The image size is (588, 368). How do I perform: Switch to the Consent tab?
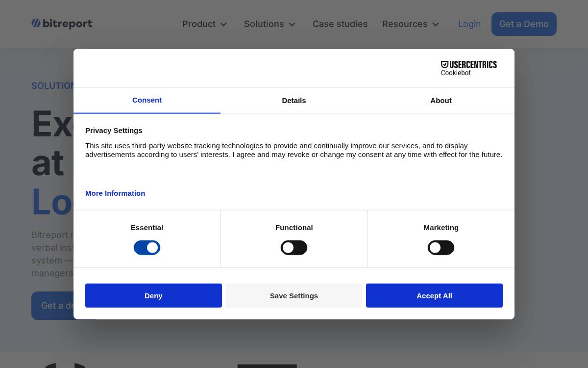pos(147,100)
